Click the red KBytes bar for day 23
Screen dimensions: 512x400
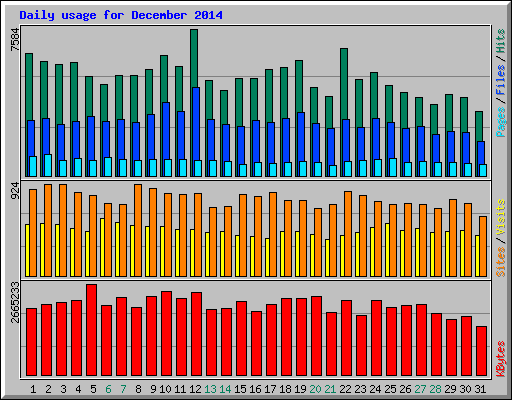tap(362, 345)
